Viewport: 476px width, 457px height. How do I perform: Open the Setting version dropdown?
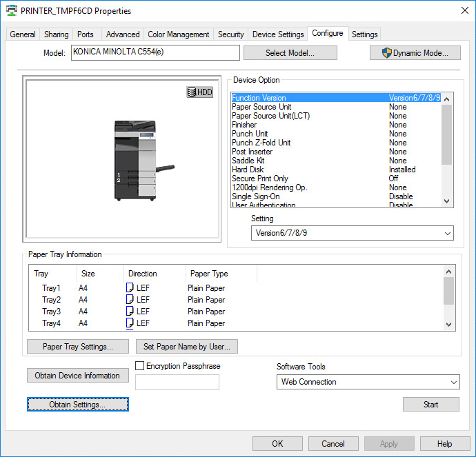352,233
